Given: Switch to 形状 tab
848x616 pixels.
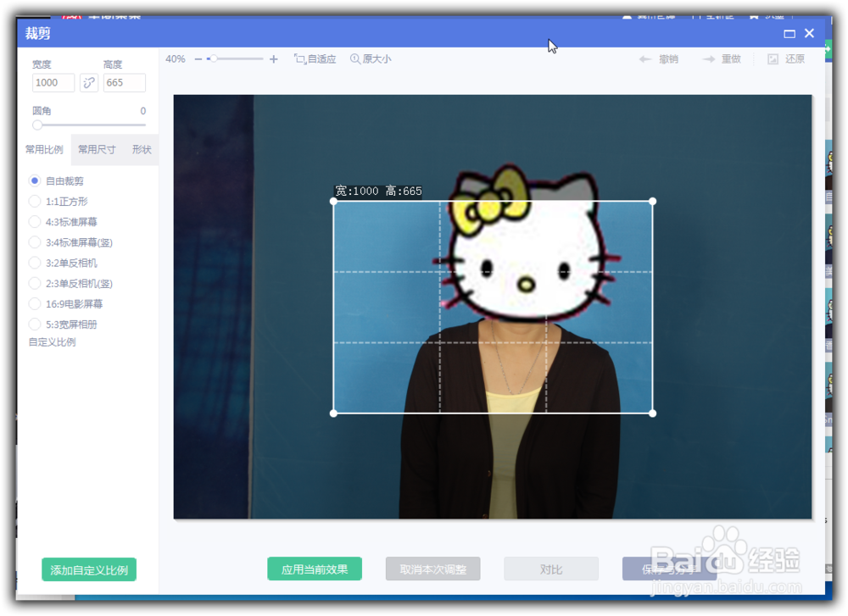Looking at the screenshot, I should 142,150.
